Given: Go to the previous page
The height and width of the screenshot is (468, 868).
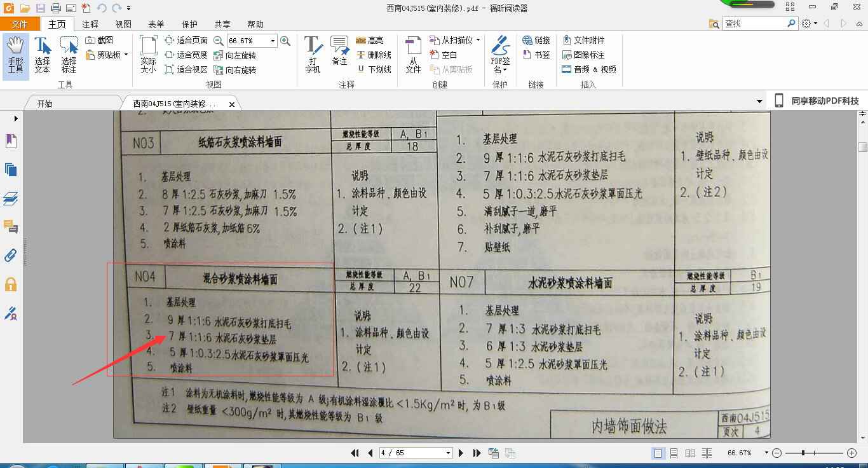Looking at the screenshot, I should tap(370, 453).
